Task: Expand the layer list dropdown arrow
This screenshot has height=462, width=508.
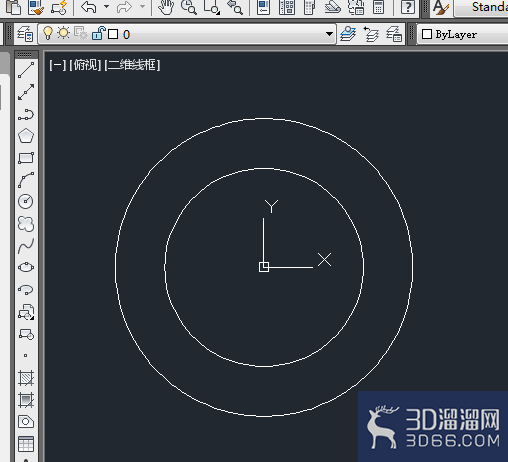Action: coord(329,34)
